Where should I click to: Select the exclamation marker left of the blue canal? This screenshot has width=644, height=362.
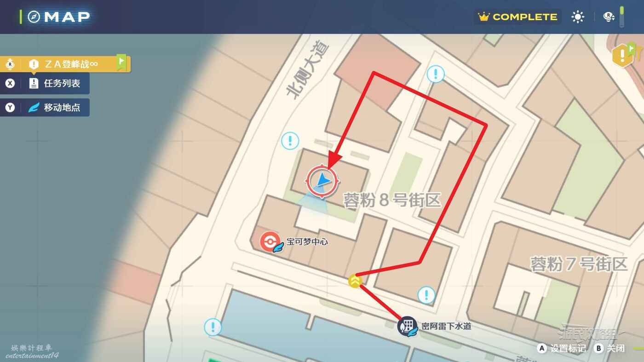pyautogui.click(x=213, y=327)
